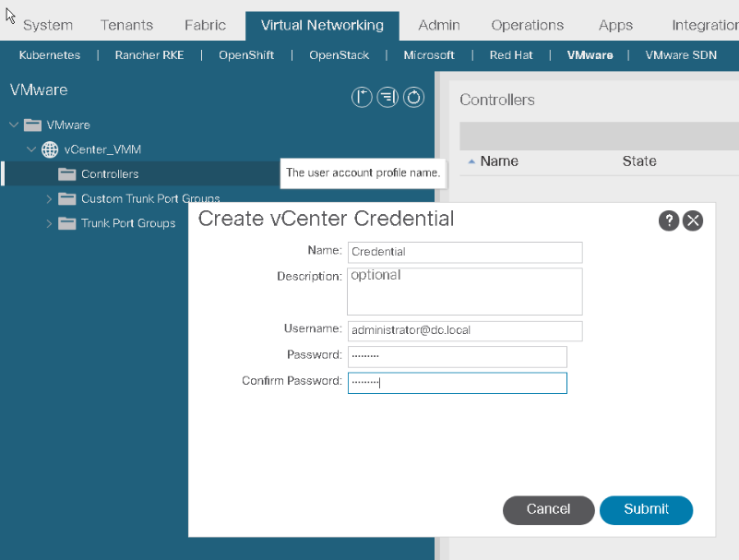Image resolution: width=739 pixels, height=560 pixels.
Task: Select Trunk Port Groups tree item
Action: [x=128, y=223]
